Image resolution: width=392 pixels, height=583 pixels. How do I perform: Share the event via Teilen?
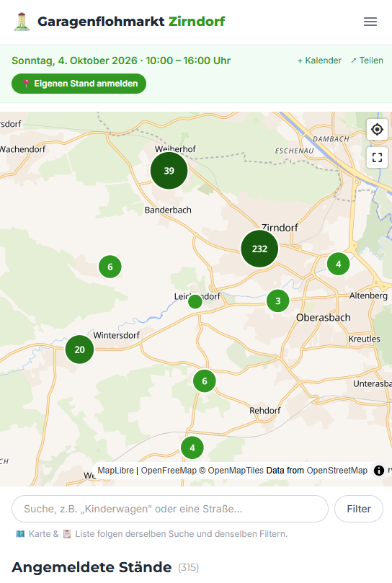[x=367, y=61]
